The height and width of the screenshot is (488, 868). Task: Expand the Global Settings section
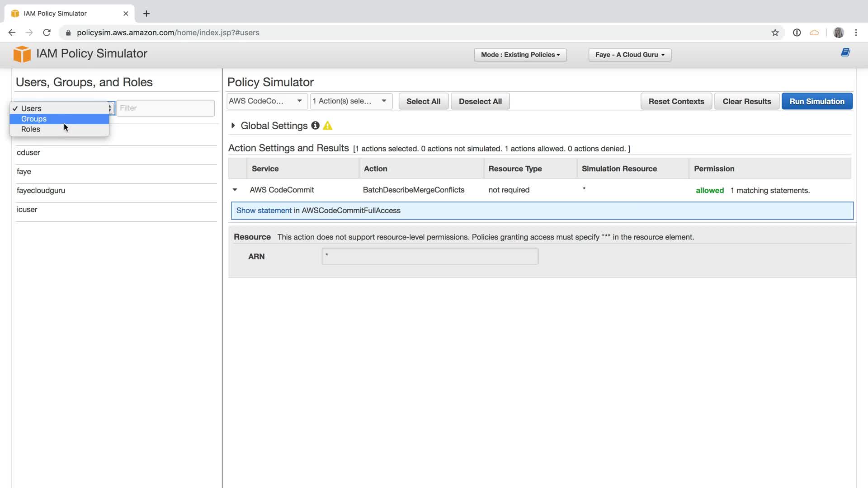pos(233,126)
